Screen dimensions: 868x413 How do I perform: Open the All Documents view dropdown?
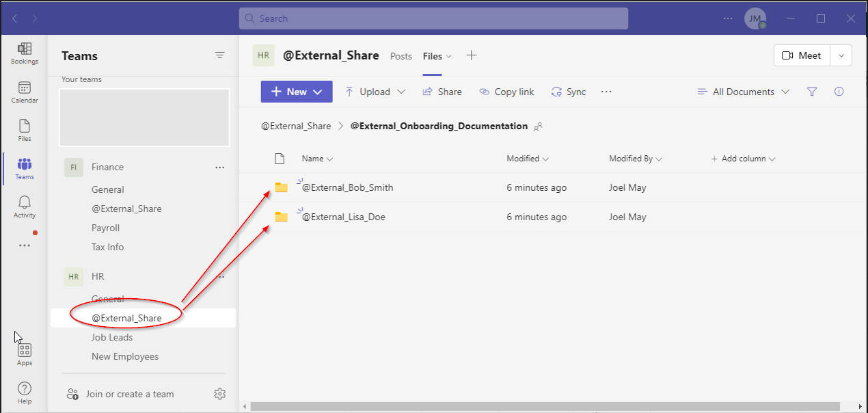(742, 91)
